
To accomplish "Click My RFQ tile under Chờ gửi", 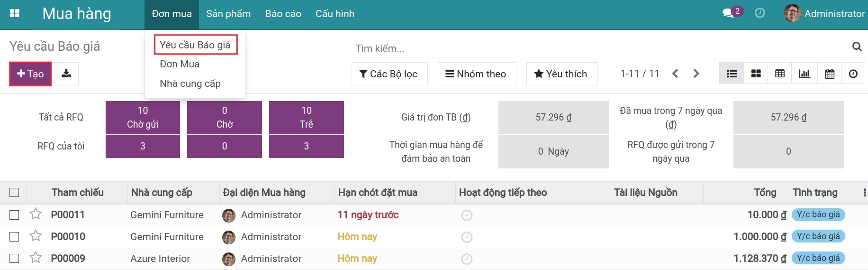I will point(143,146).
